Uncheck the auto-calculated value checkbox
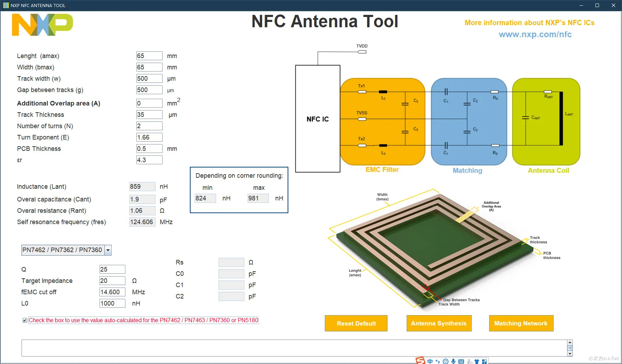Image resolution: width=622 pixels, height=364 pixels. (25, 320)
